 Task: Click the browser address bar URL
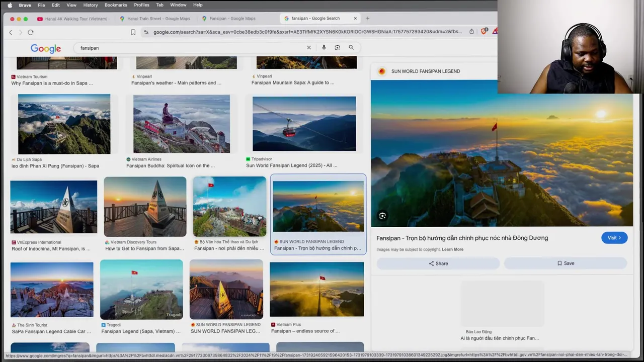click(307, 32)
